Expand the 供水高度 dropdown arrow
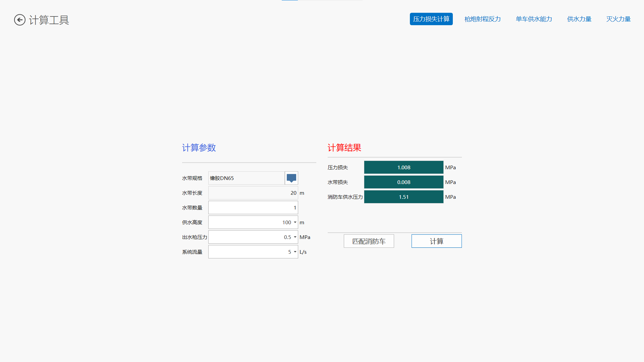644x362 pixels. click(x=295, y=222)
